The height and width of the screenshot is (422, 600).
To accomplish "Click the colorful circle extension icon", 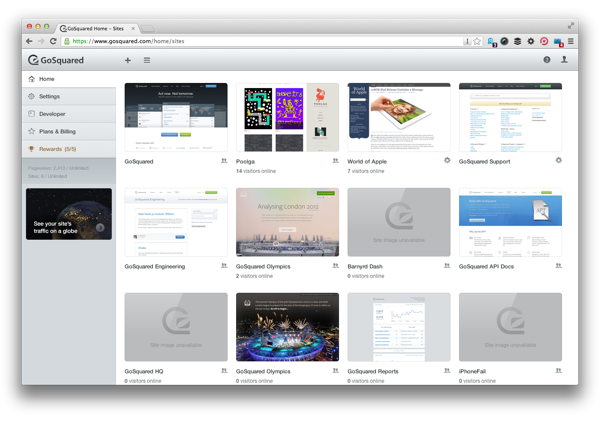I will click(x=504, y=41).
